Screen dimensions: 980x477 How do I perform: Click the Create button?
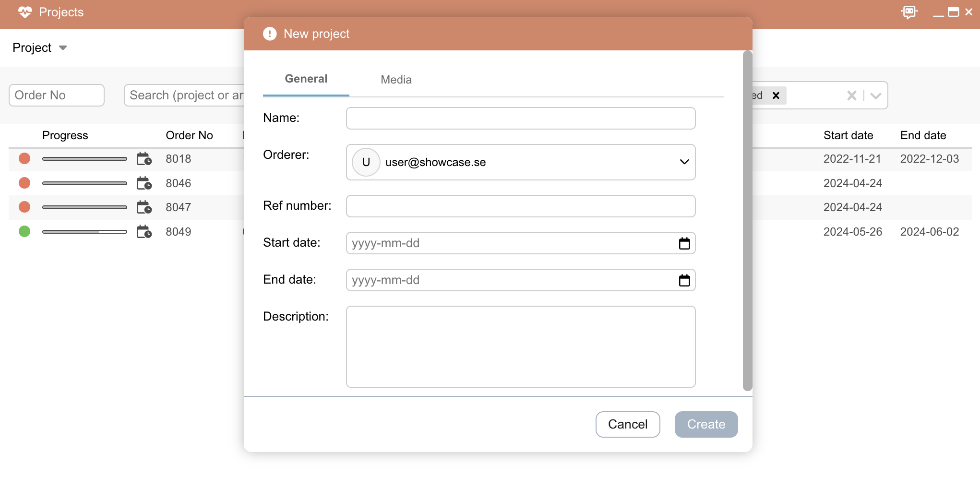coord(706,424)
